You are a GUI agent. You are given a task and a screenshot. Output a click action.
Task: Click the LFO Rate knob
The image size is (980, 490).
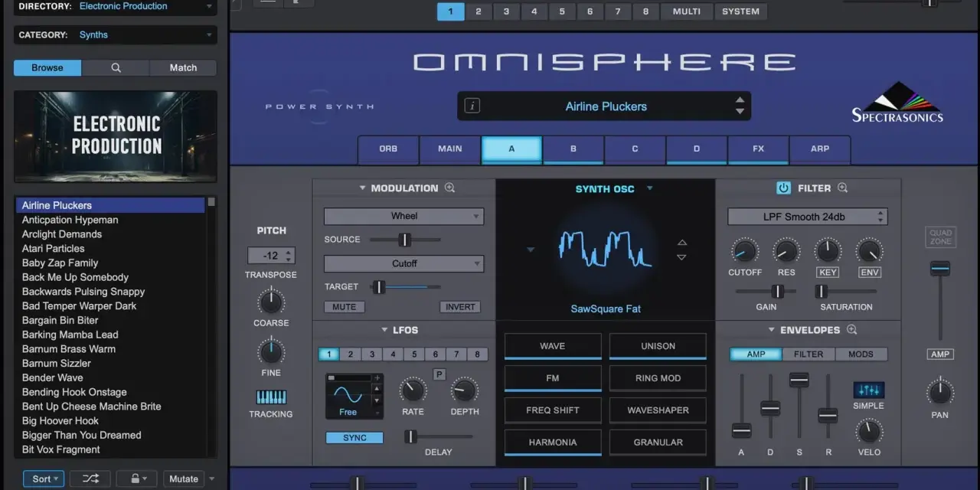click(413, 390)
